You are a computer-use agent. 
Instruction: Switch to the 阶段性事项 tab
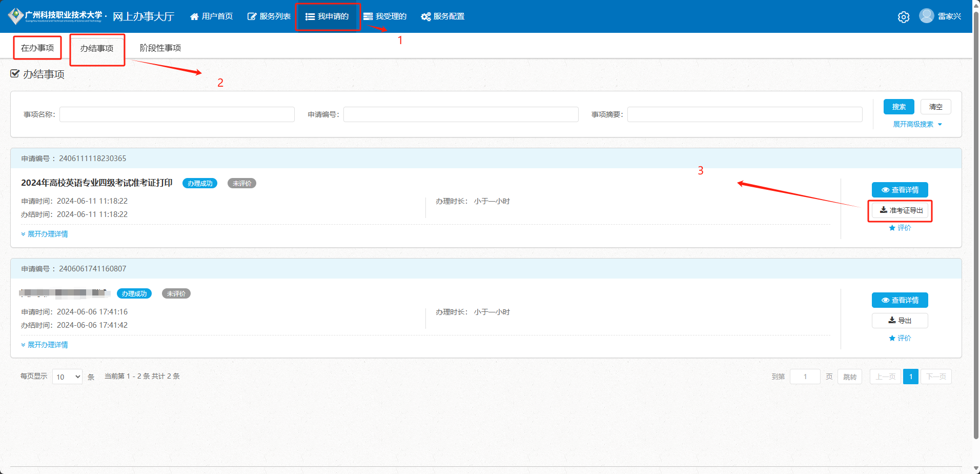160,48
